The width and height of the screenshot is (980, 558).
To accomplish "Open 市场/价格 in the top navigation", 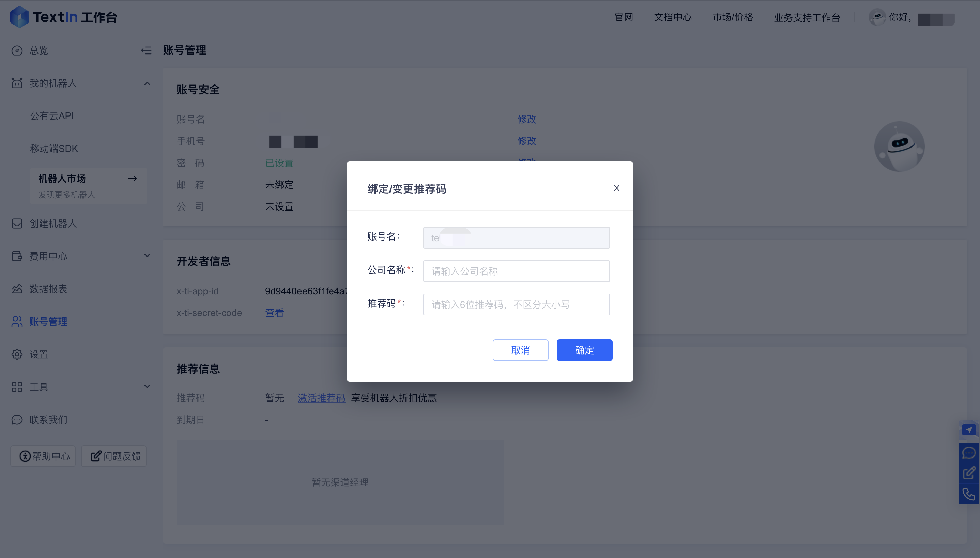I will (732, 17).
